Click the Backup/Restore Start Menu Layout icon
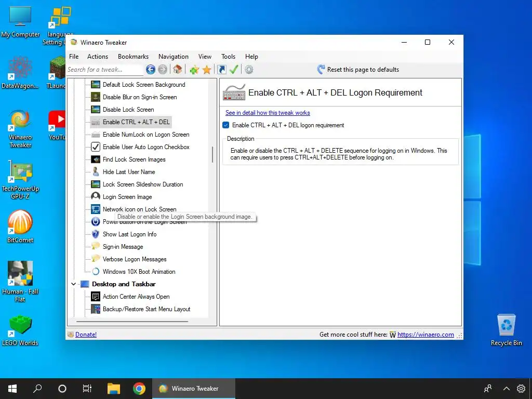This screenshot has height=399, width=532. pyautogui.click(x=96, y=309)
